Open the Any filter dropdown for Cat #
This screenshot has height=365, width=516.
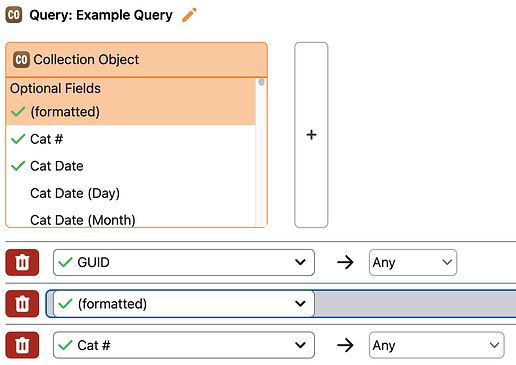click(x=436, y=345)
